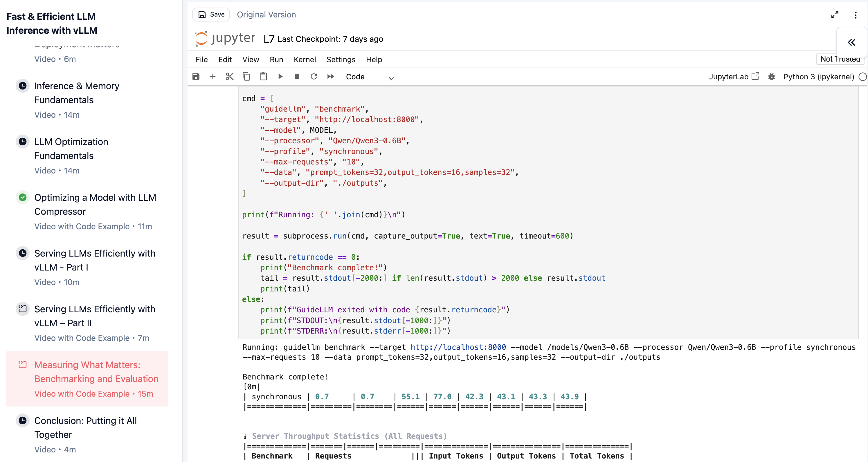Screen dimensions: 868x462
Task: Copy the selected cell icon
Action: click(246, 76)
